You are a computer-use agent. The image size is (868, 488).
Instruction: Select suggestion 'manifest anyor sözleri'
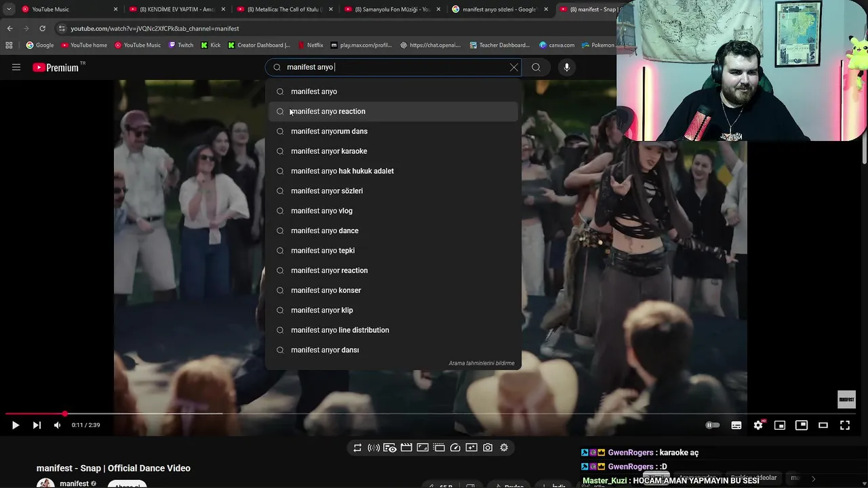[393, 191]
